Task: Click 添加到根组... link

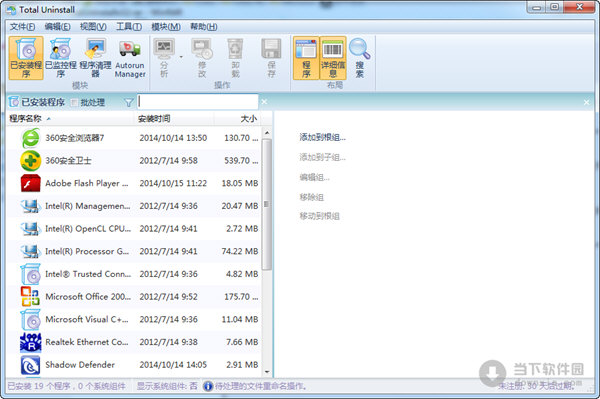Action: tap(322, 137)
